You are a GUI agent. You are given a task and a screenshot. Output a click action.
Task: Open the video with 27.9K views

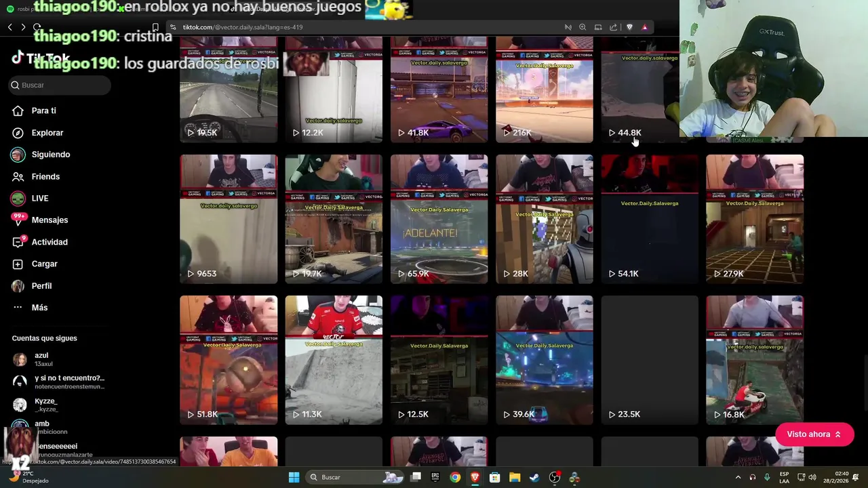[x=755, y=219]
